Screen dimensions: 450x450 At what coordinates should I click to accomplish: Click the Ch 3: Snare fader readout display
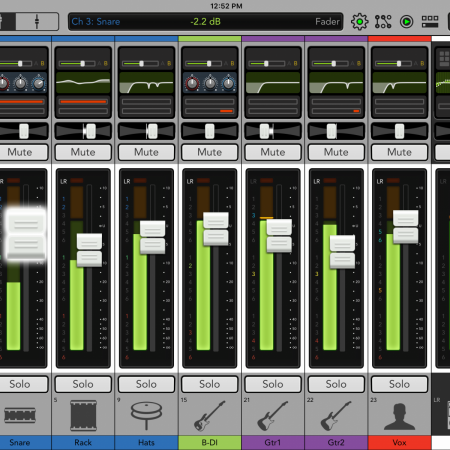(205, 22)
